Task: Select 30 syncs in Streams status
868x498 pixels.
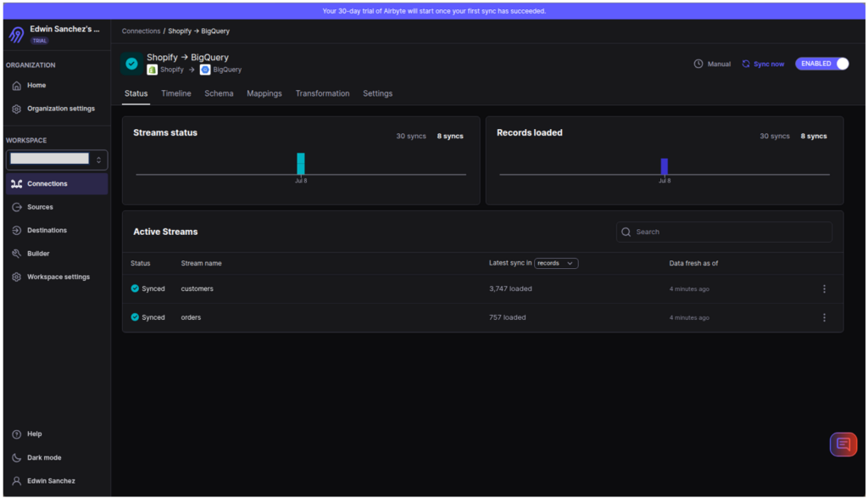Action: (x=411, y=137)
